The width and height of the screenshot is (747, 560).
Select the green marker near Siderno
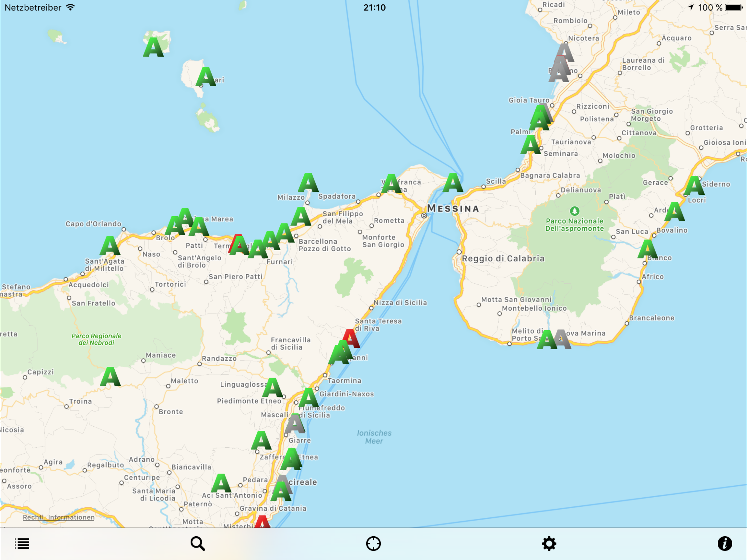click(694, 185)
